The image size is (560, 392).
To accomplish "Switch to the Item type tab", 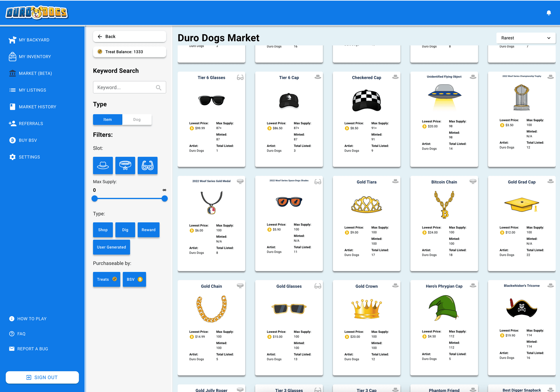I will (x=107, y=119).
